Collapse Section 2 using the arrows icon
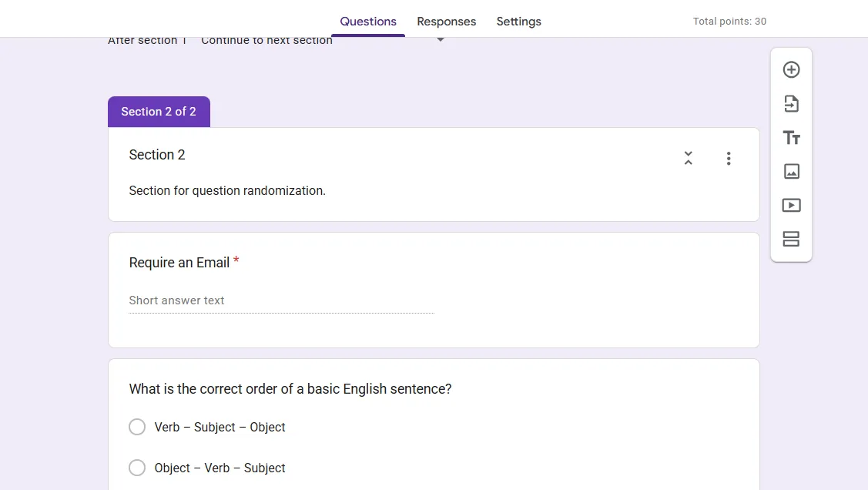 coord(689,159)
